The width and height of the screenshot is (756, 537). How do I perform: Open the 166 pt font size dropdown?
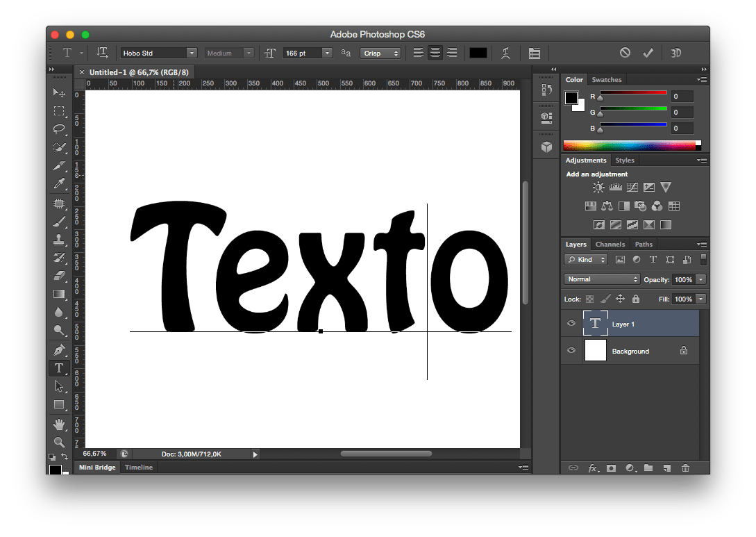[x=328, y=53]
